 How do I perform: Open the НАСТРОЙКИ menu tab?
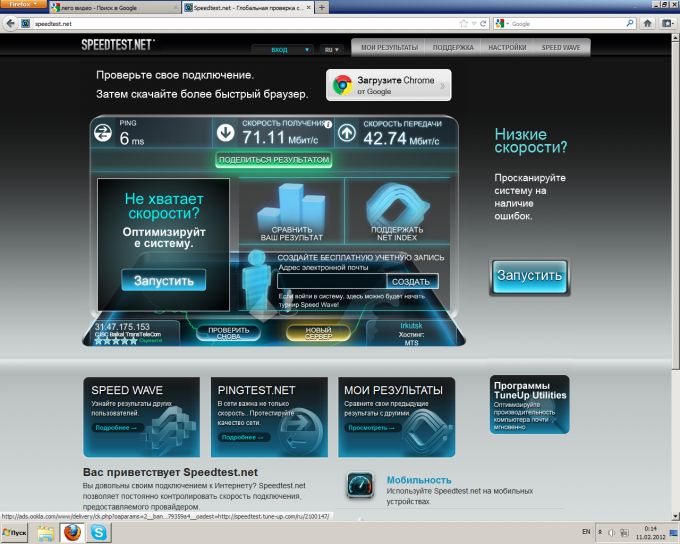point(507,48)
